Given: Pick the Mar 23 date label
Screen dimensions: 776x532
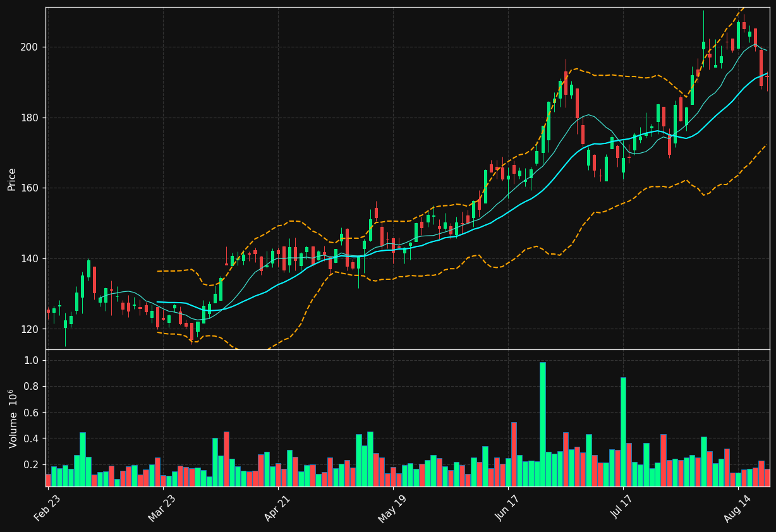Looking at the screenshot, I should click(161, 508).
